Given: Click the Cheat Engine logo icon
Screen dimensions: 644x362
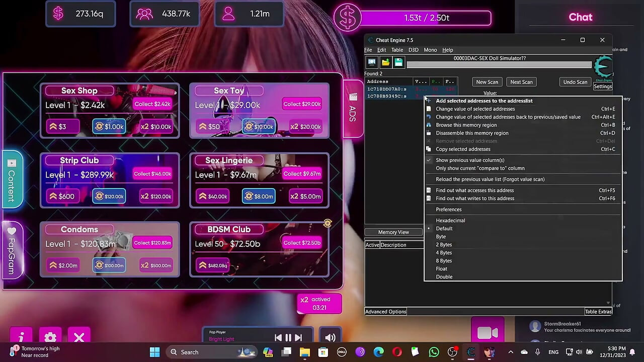Looking at the screenshot, I should [603, 68].
